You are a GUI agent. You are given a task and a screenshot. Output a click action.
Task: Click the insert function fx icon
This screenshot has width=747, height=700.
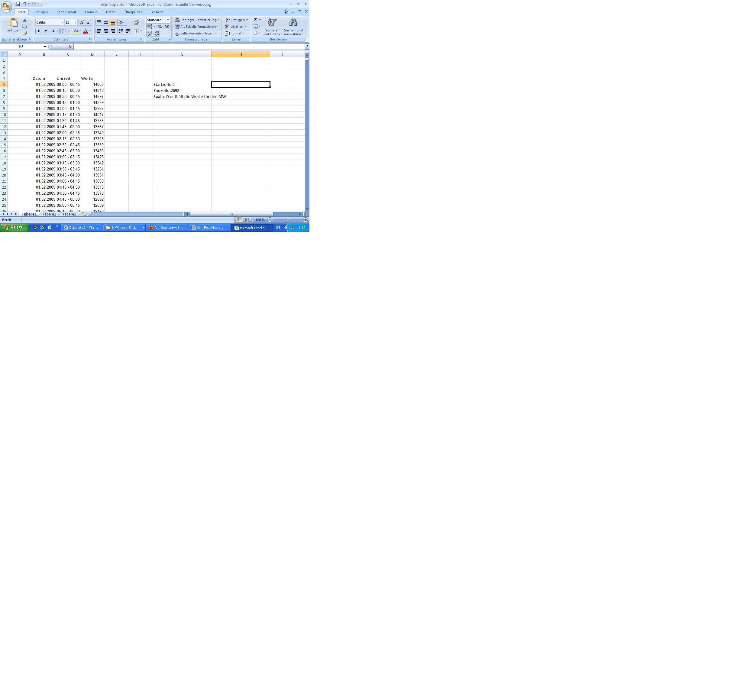tap(70, 47)
